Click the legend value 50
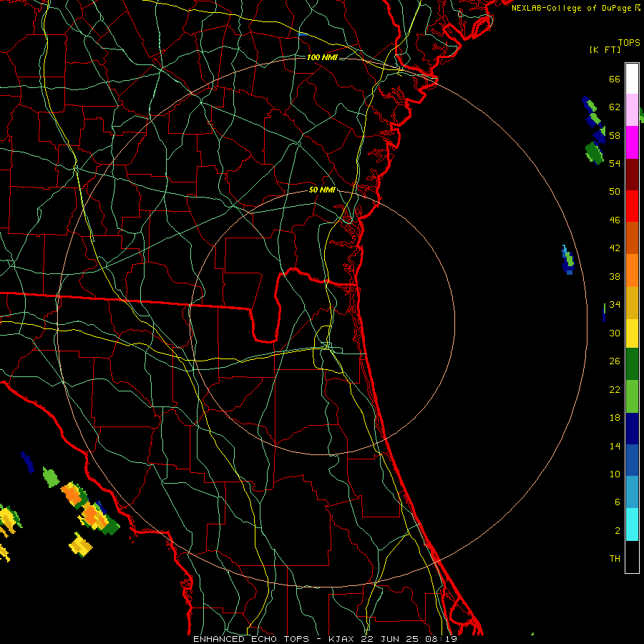Image resolution: width=644 pixels, height=644 pixels. click(x=615, y=192)
